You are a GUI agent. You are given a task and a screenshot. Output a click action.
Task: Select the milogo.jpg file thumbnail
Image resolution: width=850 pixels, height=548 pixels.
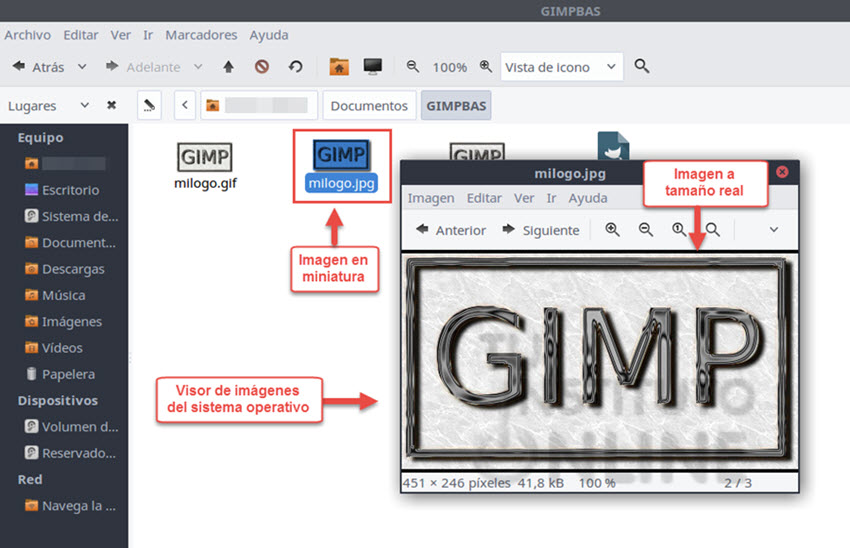(x=342, y=154)
